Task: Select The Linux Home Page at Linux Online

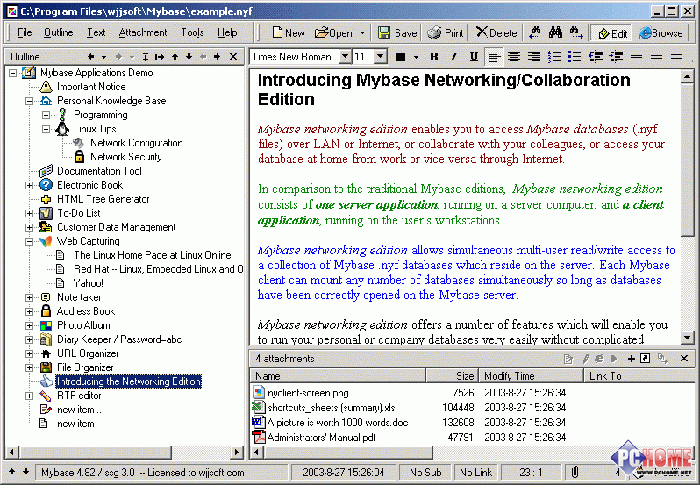Action: tap(153, 255)
